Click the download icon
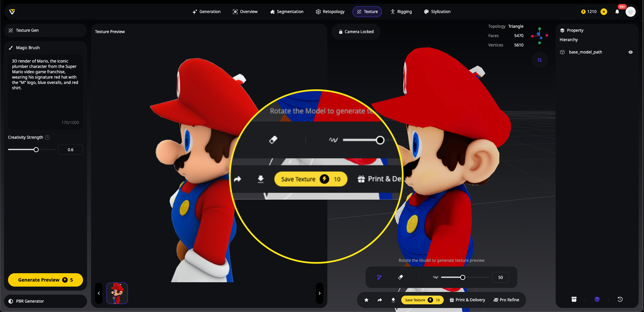644x312 pixels. click(393, 300)
